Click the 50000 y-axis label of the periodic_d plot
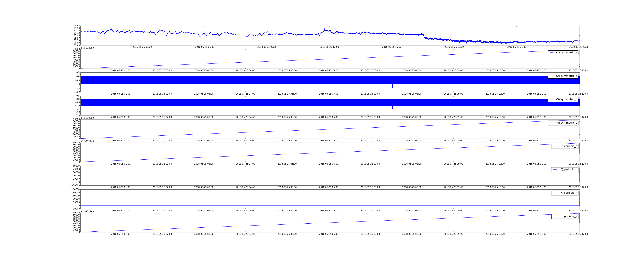 pos(76,166)
